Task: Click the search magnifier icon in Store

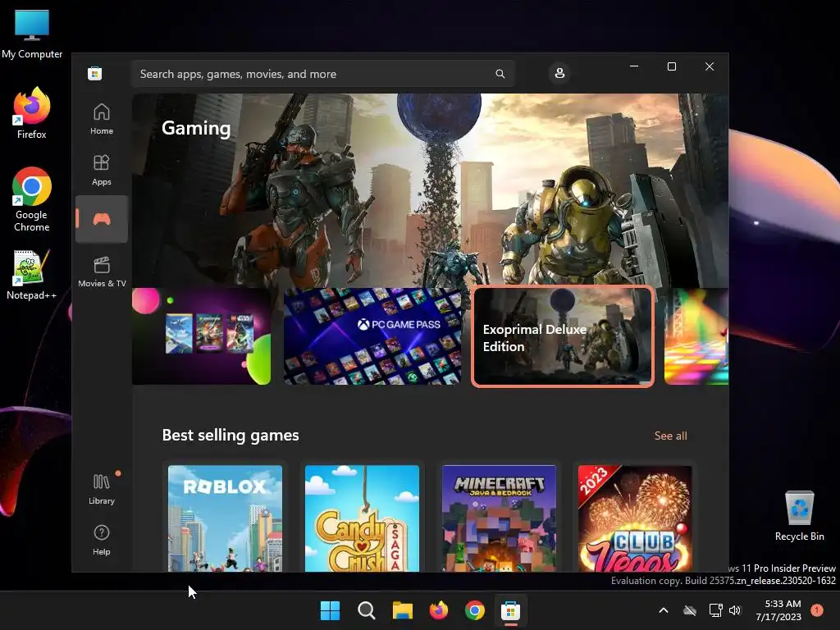Action: pyautogui.click(x=500, y=74)
